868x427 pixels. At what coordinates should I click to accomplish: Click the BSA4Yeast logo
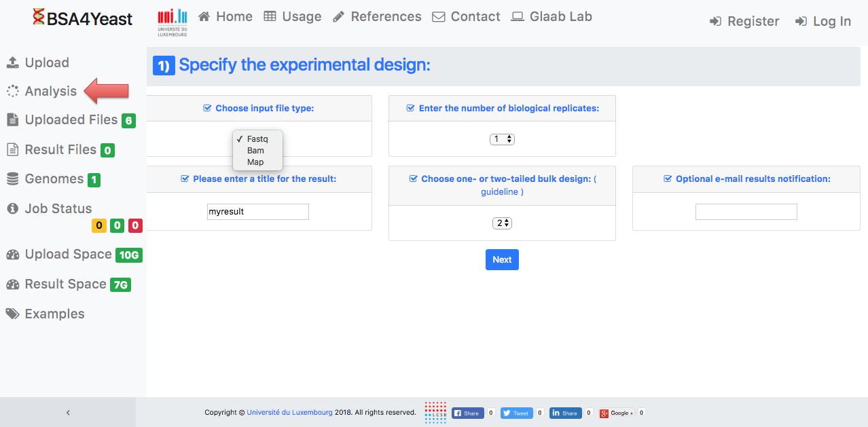pos(82,19)
